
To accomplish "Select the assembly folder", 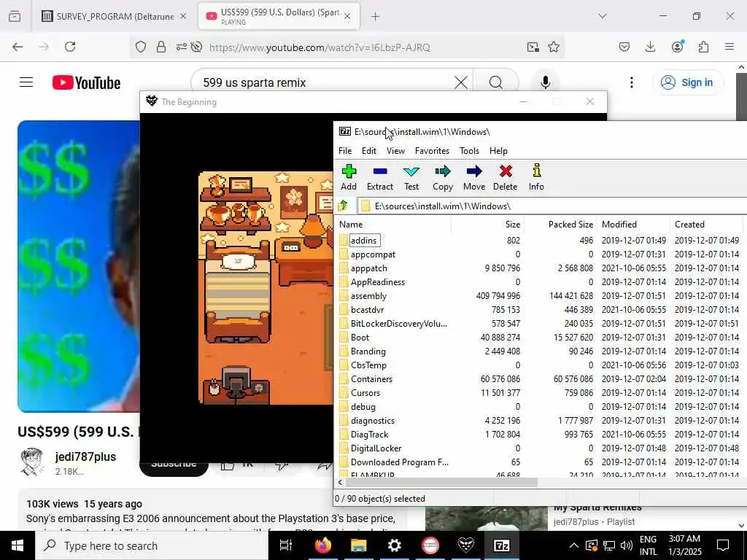I will [368, 296].
